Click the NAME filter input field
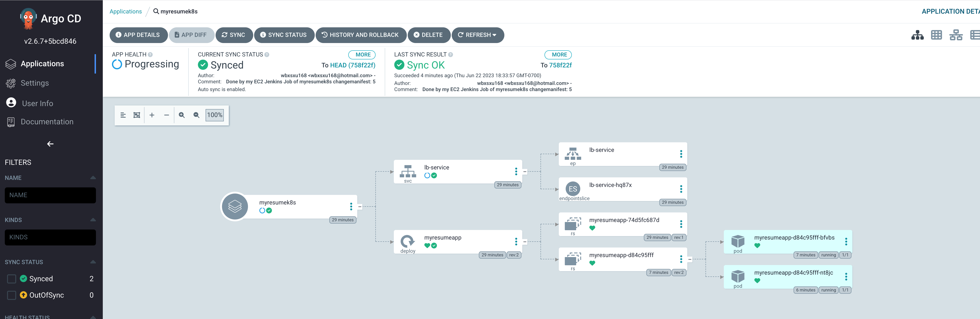This screenshot has height=319, width=980. 50,195
